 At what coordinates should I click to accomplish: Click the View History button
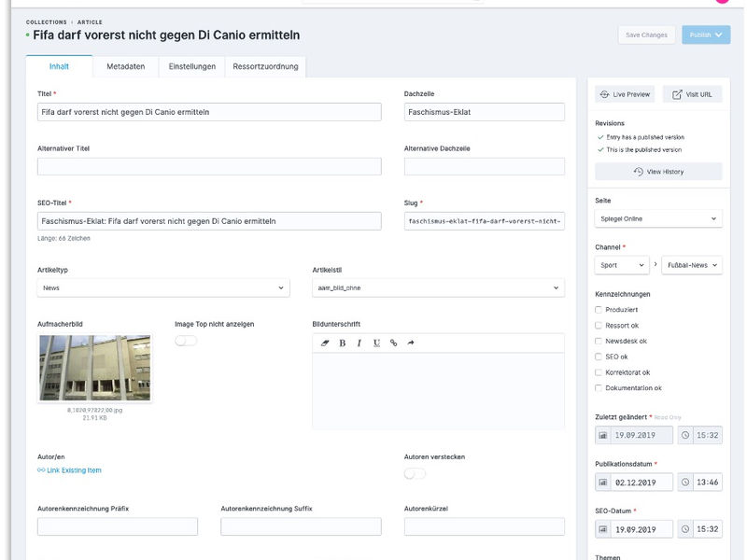pyautogui.click(x=658, y=172)
